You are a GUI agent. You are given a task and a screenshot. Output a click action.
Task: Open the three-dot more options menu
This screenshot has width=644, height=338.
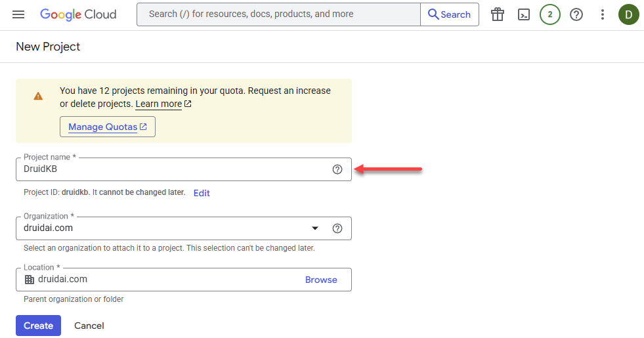point(603,15)
